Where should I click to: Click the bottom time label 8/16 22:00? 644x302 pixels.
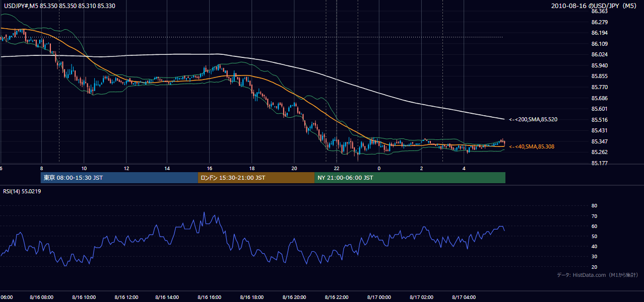coord(337,297)
